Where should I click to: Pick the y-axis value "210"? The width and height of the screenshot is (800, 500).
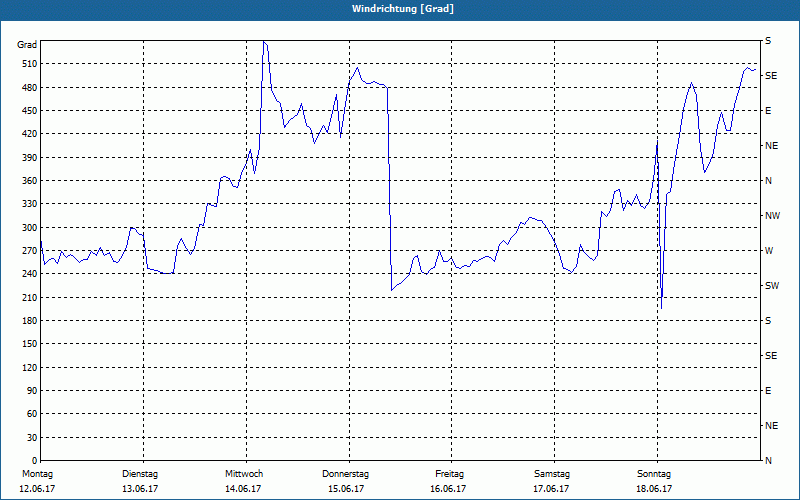click(30, 297)
